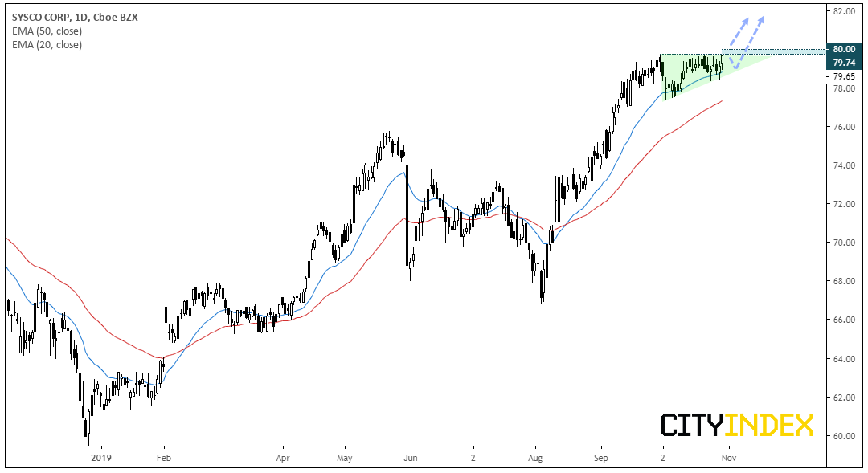Click the 68.00 price axis label

click(844, 282)
